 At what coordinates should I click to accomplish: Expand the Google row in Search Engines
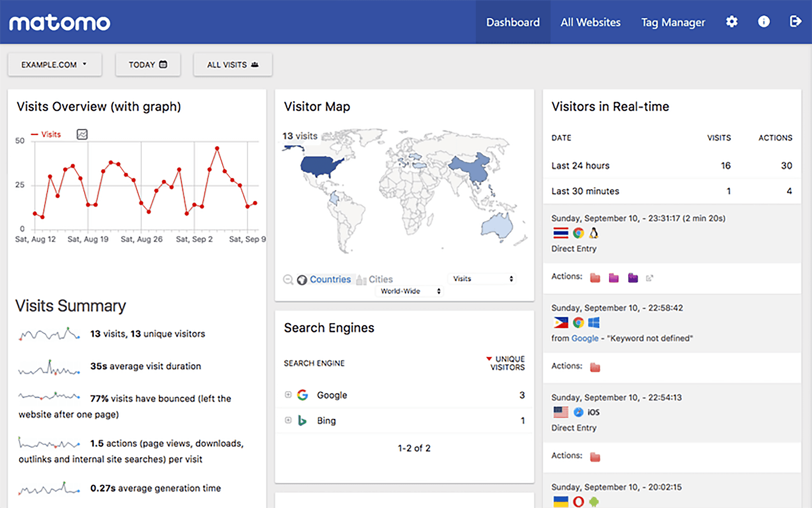click(x=288, y=395)
